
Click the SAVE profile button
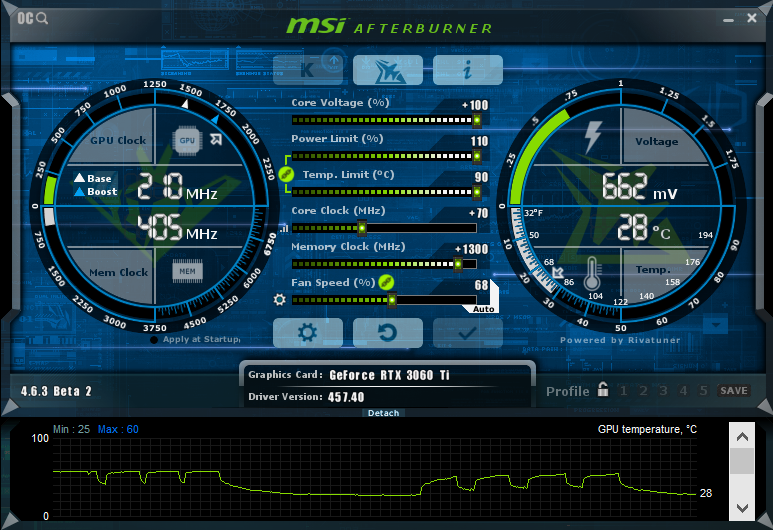tap(734, 390)
